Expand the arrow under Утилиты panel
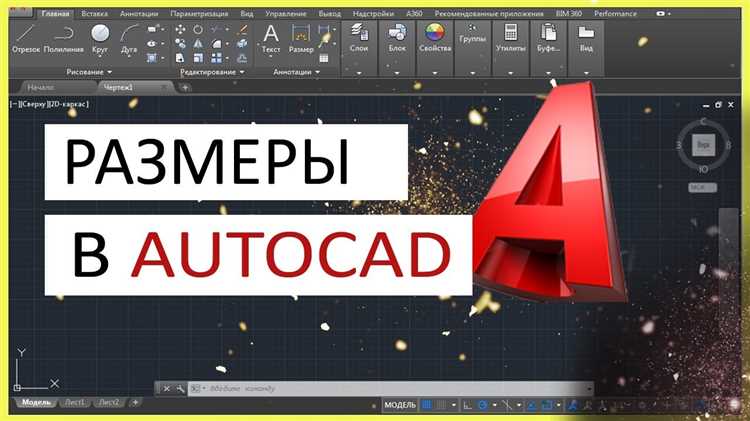750x421 pixels. pos(510,73)
